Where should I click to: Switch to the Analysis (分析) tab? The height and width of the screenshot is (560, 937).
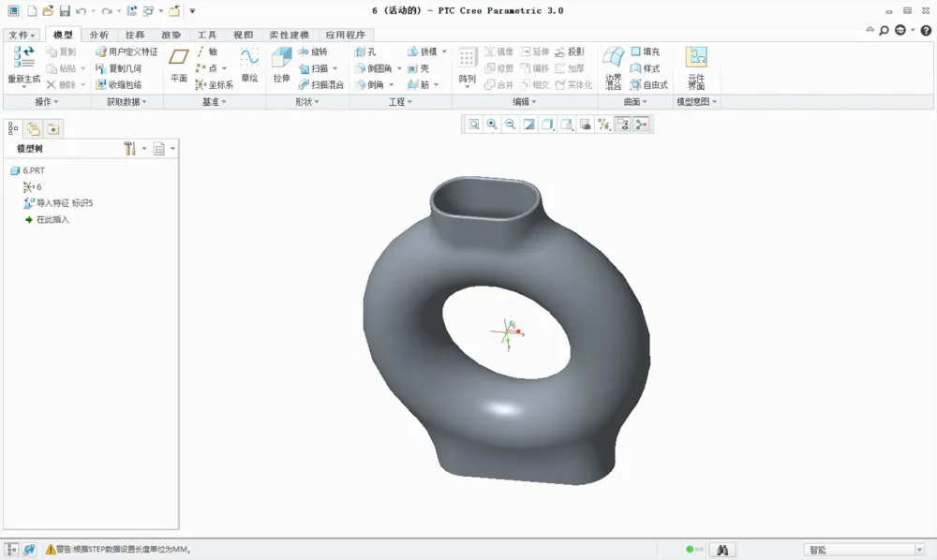point(99,35)
